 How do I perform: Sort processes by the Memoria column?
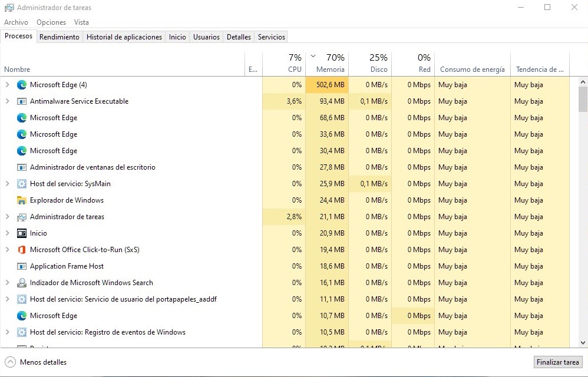click(x=328, y=64)
